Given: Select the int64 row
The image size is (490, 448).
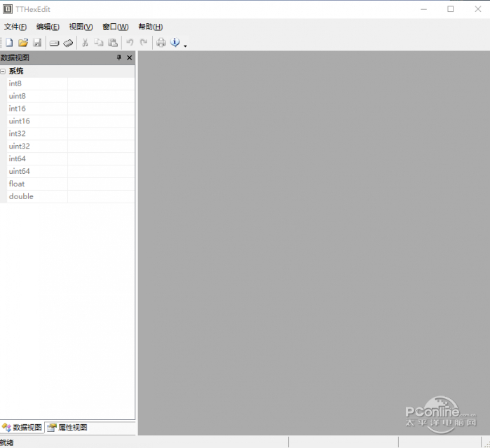Looking at the screenshot, I should [x=71, y=158].
